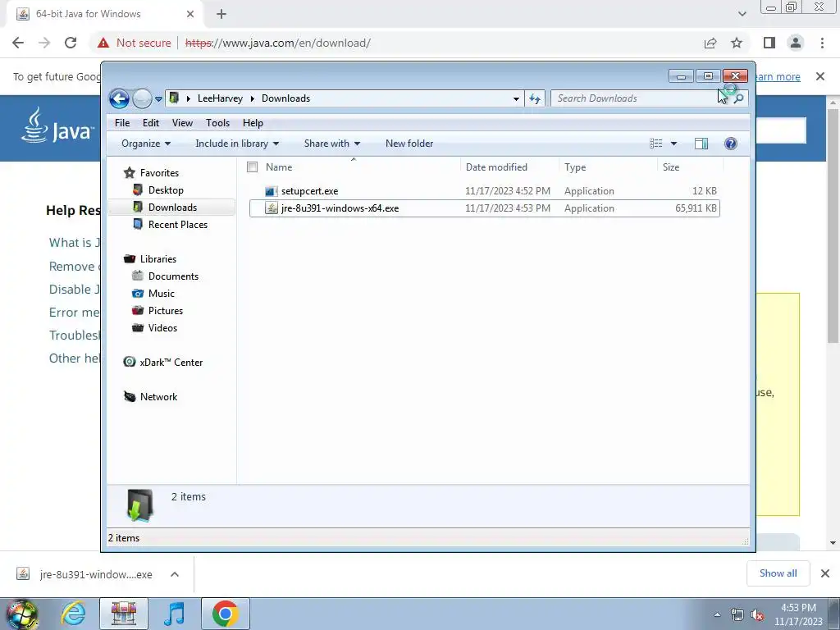Sort by the Name column header
Screen dimensions: 840x630
click(x=279, y=167)
